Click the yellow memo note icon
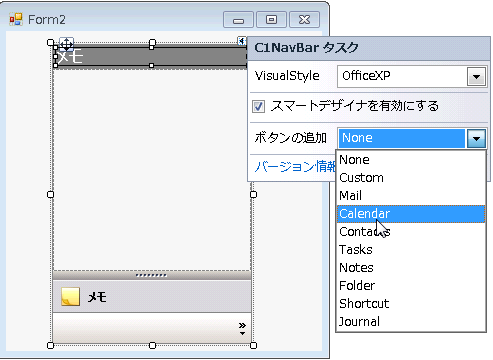493x360 pixels. pyautogui.click(x=70, y=296)
